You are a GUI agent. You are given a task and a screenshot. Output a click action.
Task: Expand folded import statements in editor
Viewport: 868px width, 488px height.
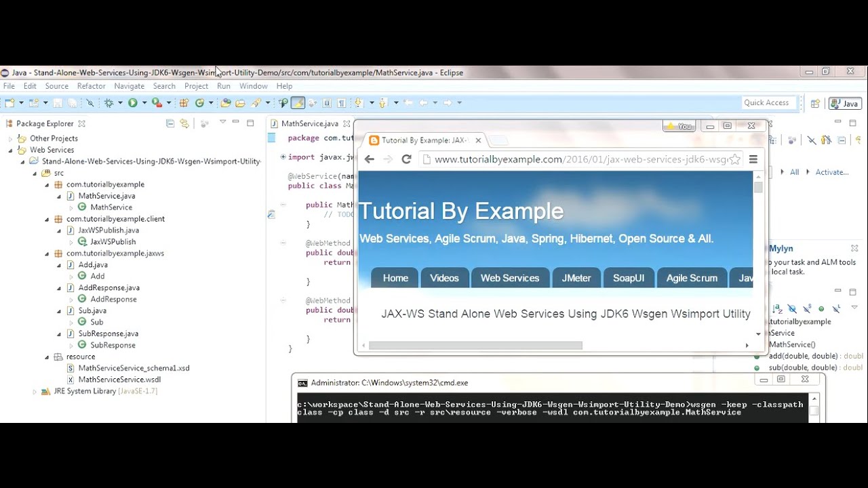point(283,157)
